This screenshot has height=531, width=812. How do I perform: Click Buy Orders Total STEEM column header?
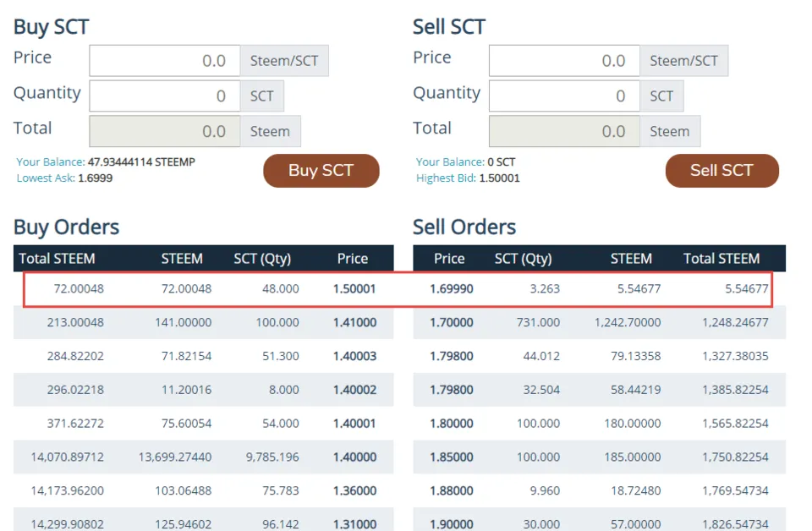coord(57,258)
